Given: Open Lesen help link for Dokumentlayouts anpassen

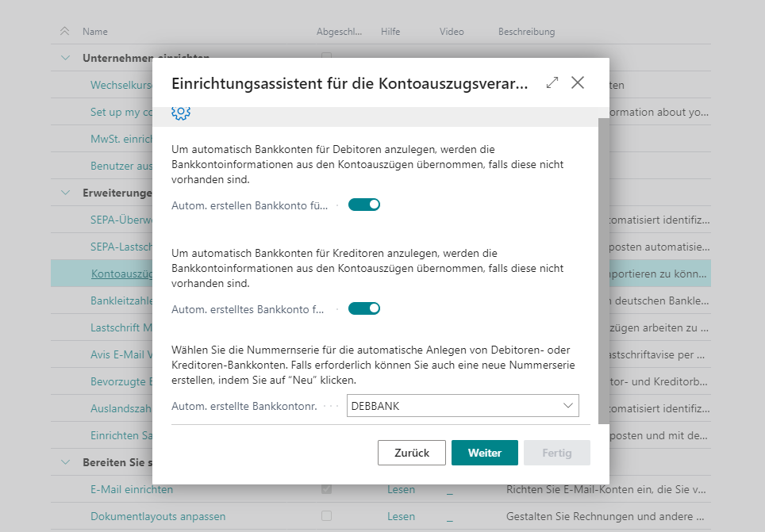Looking at the screenshot, I should point(401,516).
